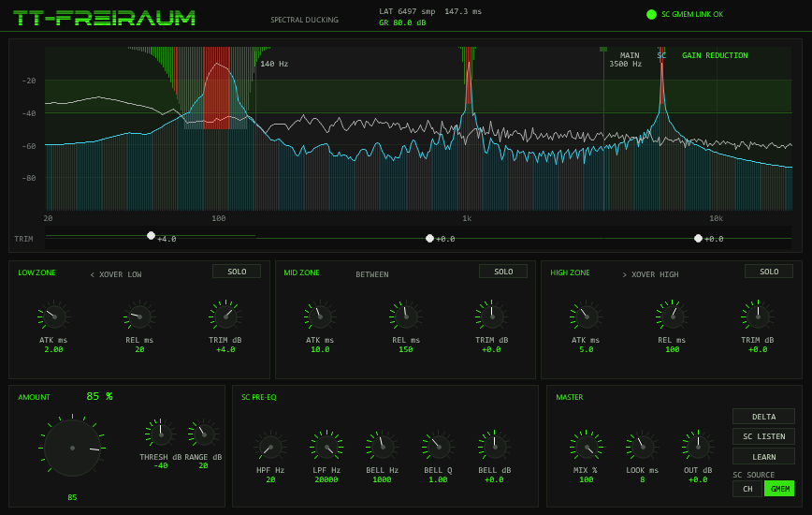This screenshot has width=812, height=515.
Task: Click the MAIN spectrum legend label
Action: pos(630,55)
